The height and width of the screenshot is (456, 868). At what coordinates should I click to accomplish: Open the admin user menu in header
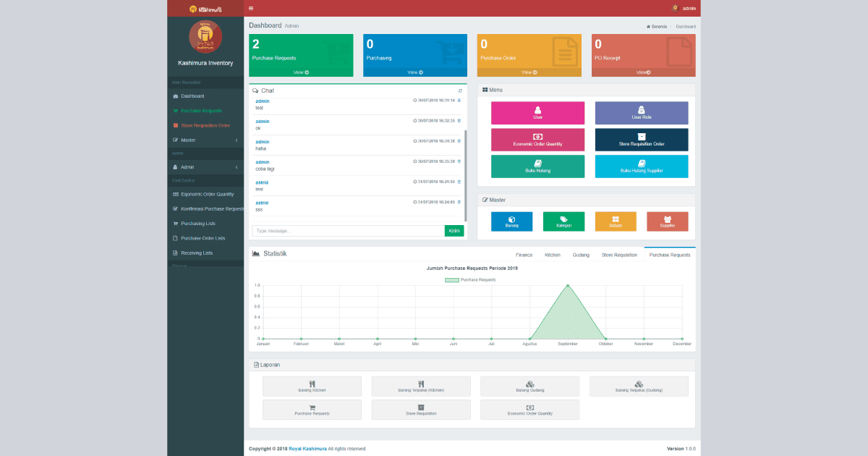684,8
